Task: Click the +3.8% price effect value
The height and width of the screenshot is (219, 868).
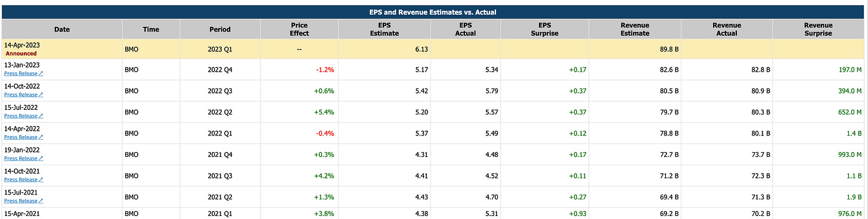Action: pos(324,213)
